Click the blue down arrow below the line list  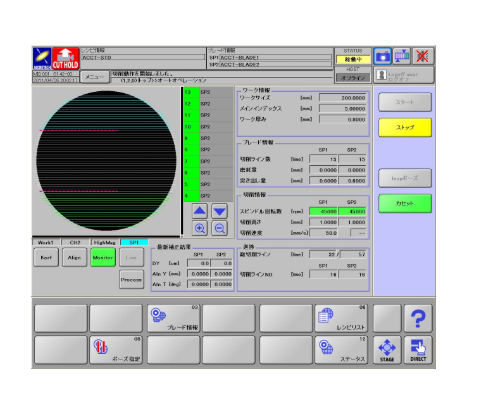pyautogui.click(x=219, y=211)
